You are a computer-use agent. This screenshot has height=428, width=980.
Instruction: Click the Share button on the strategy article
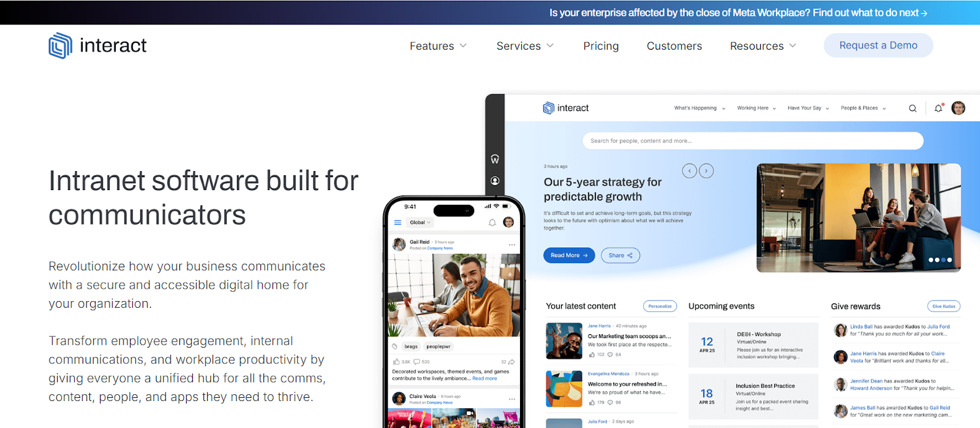click(620, 255)
